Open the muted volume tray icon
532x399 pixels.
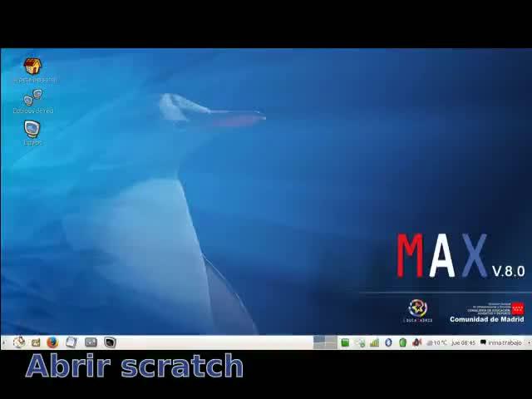416,342
